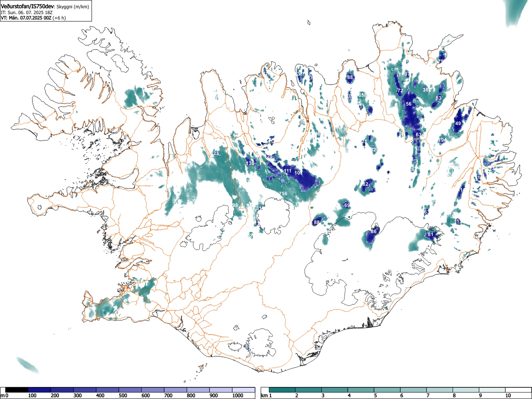Pick the 5–6 km legend color segment
This screenshot has height=399, width=532.
(388, 390)
